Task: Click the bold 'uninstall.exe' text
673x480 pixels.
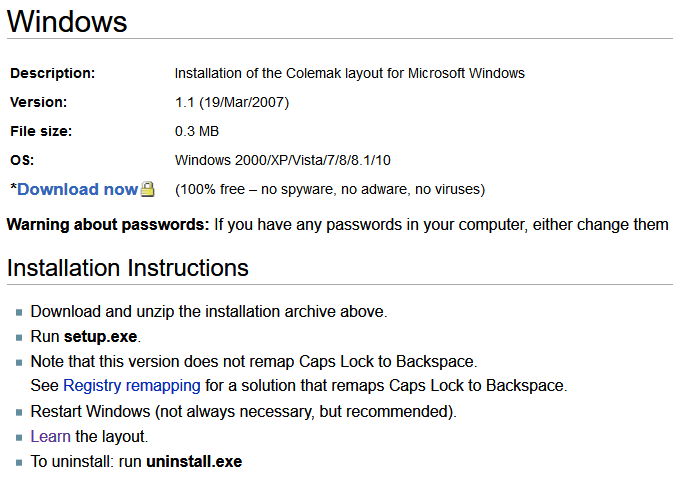Action: click(x=194, y=461)
